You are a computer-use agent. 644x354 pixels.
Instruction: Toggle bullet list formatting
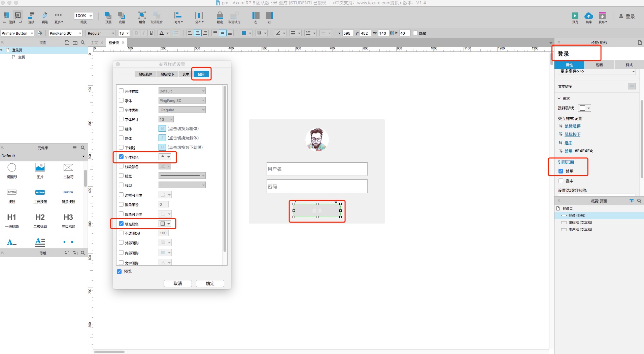[x=176, y=33]
